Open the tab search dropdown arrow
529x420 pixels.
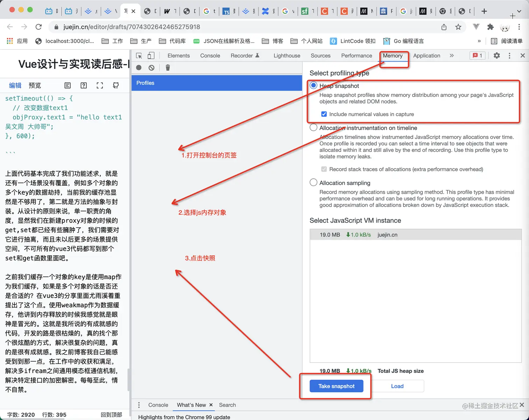[519, 11]
